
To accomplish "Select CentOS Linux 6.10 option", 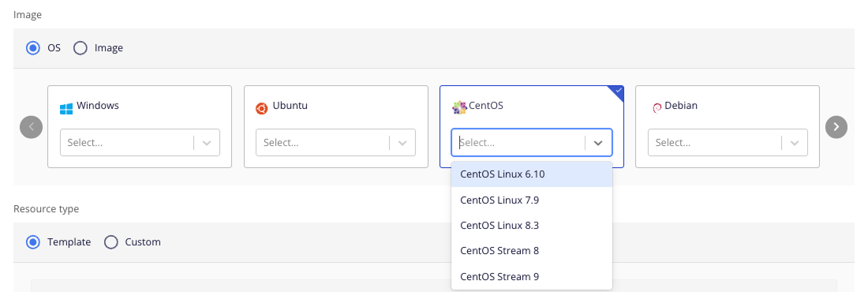I will pyautogui.click(x=532, y=174).
